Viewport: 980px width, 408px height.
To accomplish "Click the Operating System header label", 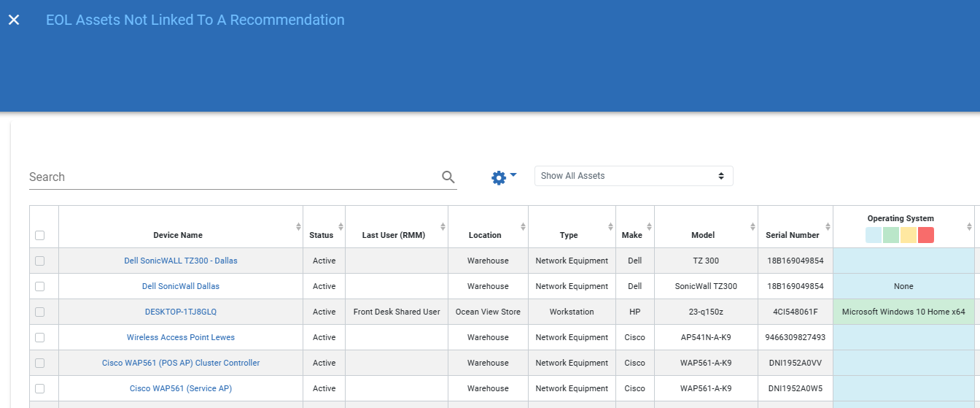I will 901,218.
